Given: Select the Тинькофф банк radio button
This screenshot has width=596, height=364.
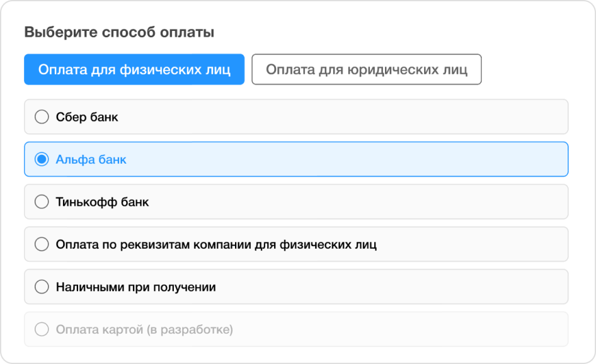Looking at the screenshot, I should 42,202.
